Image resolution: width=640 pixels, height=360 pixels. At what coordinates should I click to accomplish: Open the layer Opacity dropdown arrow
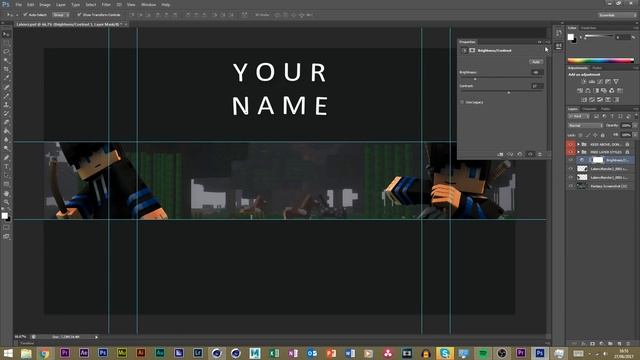click(x=635, y=126)
